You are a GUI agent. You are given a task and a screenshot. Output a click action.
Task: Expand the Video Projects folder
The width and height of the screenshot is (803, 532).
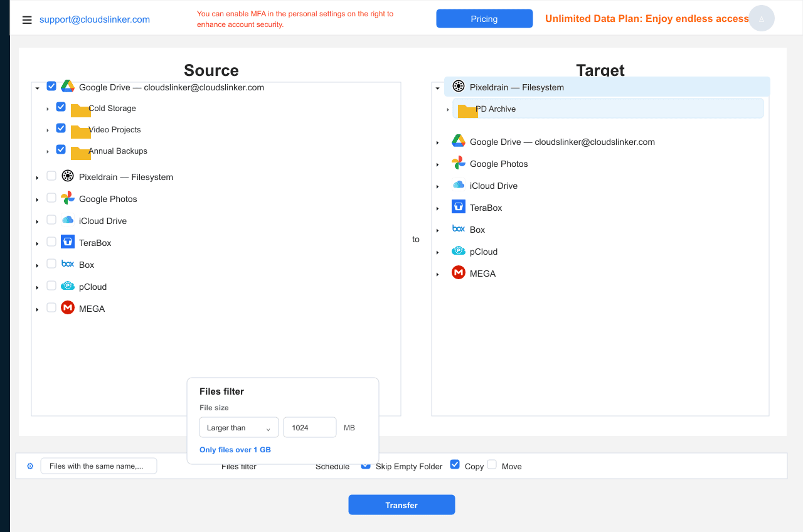coord(48,130)
